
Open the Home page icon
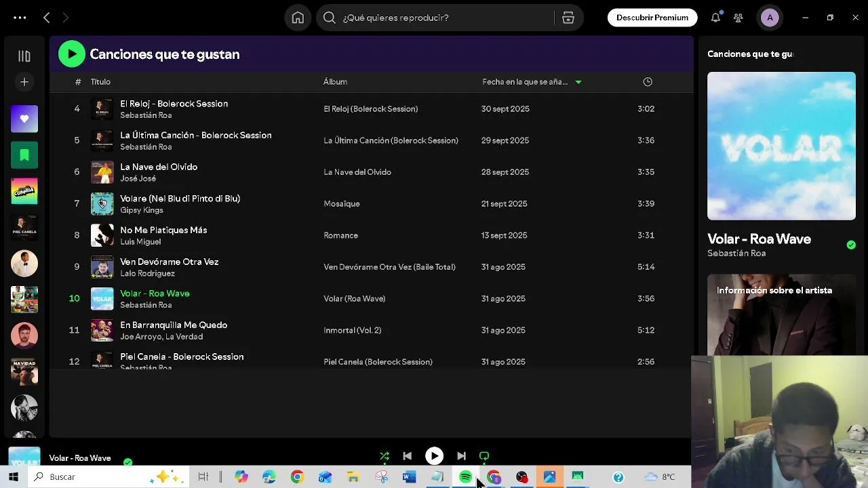(298, 18)
